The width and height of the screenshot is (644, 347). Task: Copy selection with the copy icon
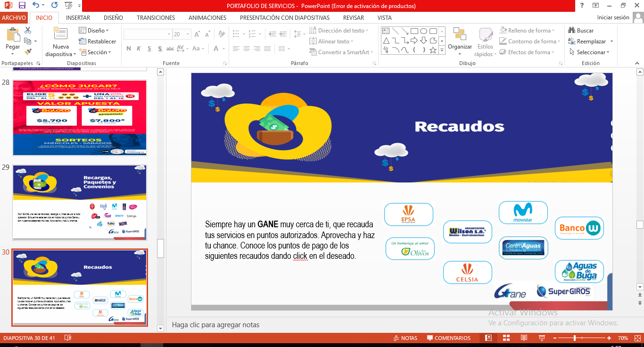coord(28,41)
